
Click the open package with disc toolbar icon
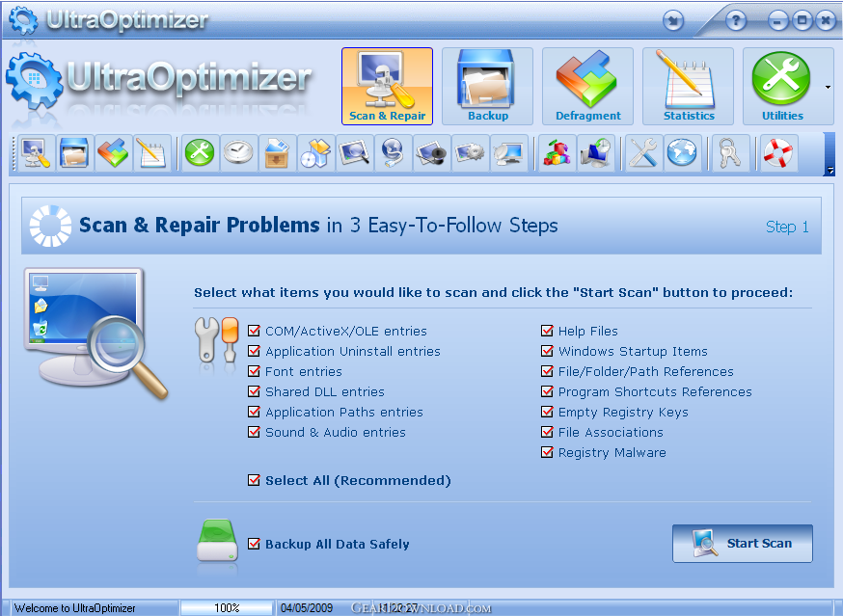point(315,153)
